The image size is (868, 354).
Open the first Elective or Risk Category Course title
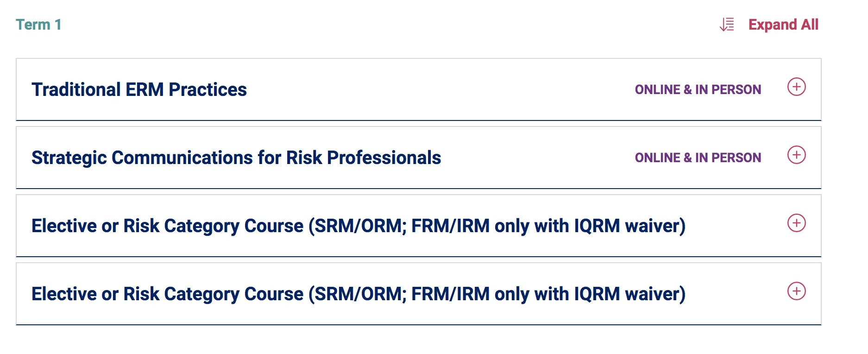coord(358,226)
